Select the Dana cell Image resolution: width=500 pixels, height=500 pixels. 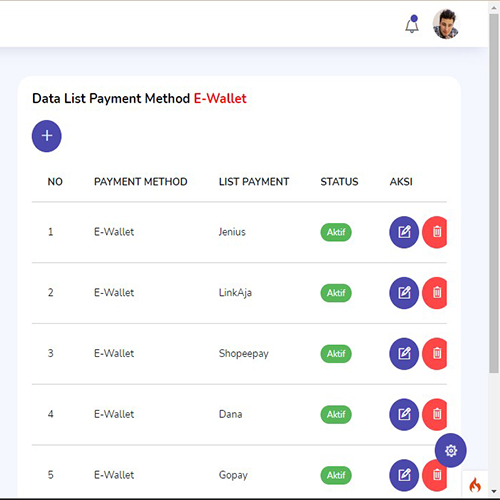coord(230,414)
